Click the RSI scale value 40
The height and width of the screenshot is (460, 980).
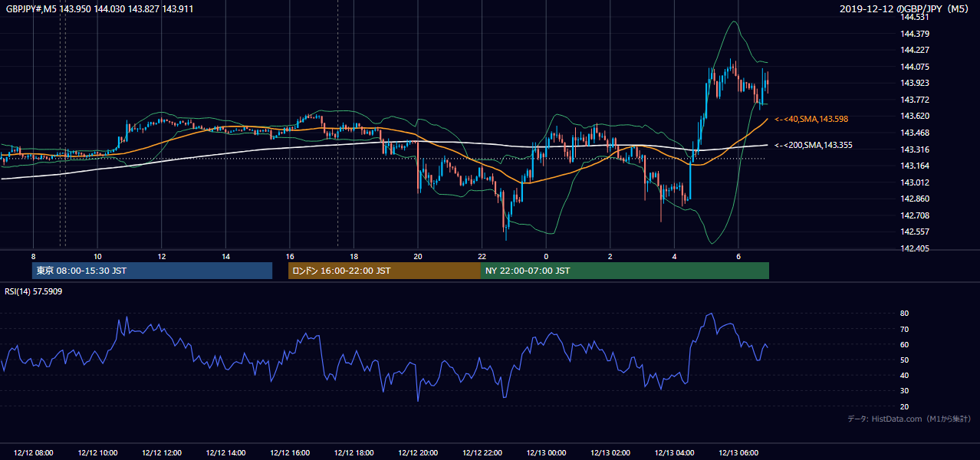coord(905,375)
